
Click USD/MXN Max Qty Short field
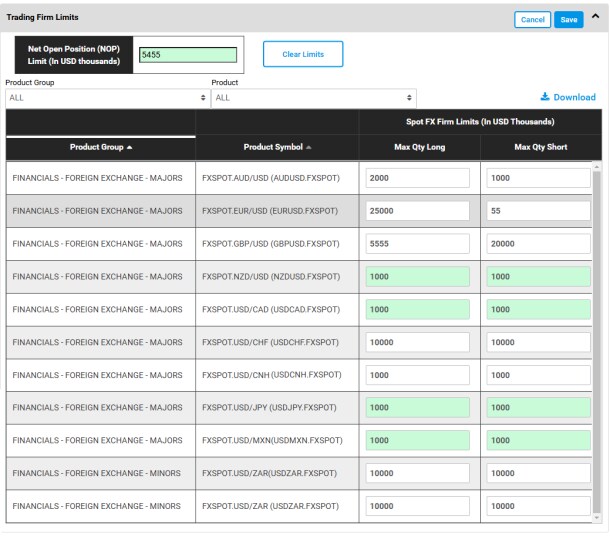pyautogui.click(x=538, y=440)
